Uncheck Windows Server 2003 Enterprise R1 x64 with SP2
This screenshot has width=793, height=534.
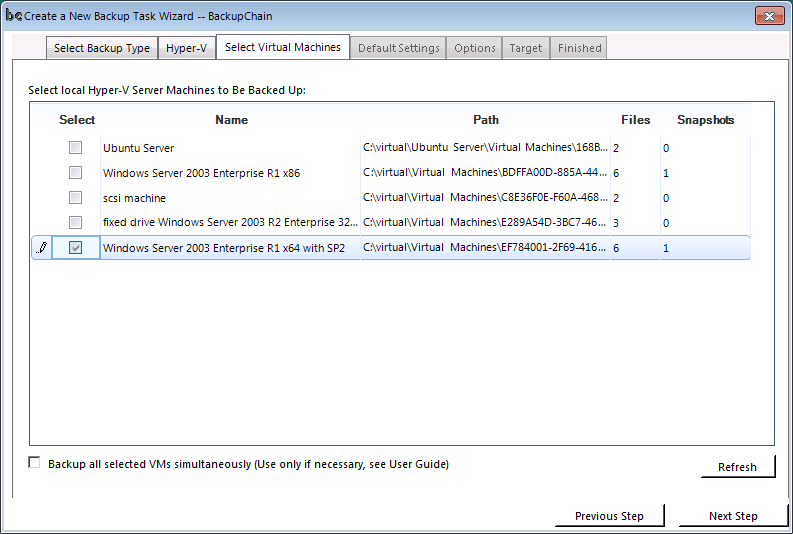point(75,247)
